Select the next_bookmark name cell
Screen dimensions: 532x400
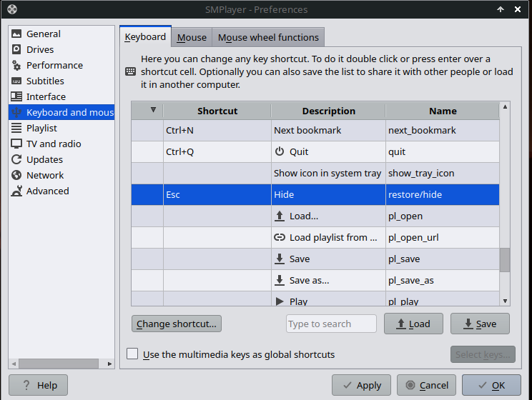(443, 130)
